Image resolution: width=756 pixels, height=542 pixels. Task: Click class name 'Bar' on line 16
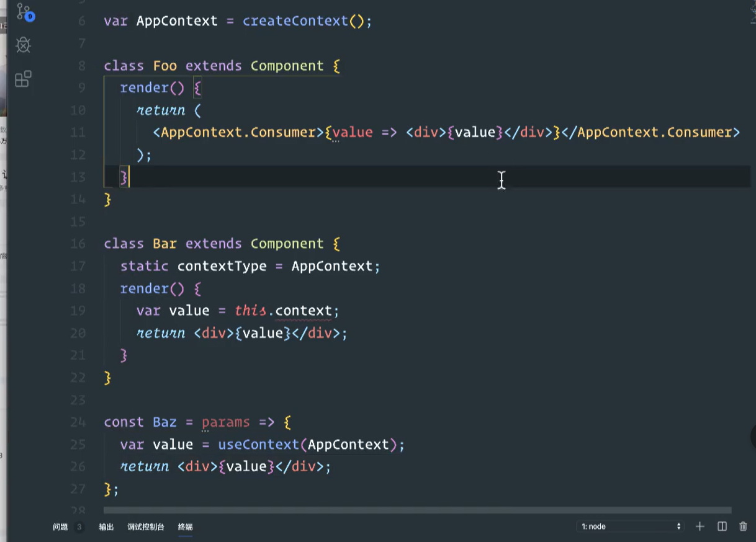[165, 244]
